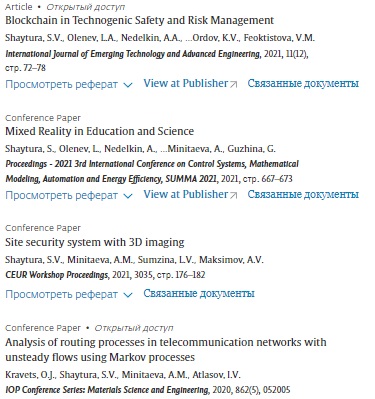375x399 pixels.
Task: Open Связанные документы for Mixed Reality paper
Action: [303, 194]
